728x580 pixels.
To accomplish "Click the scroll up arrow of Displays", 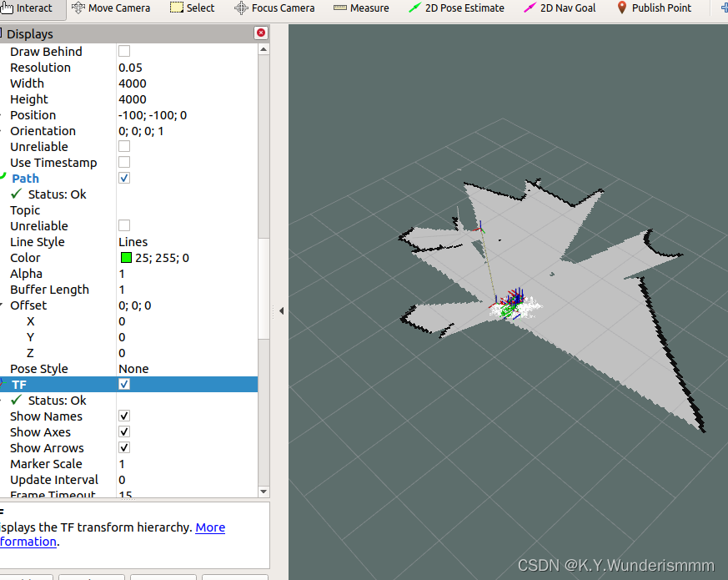I will (x=264, y=49).
